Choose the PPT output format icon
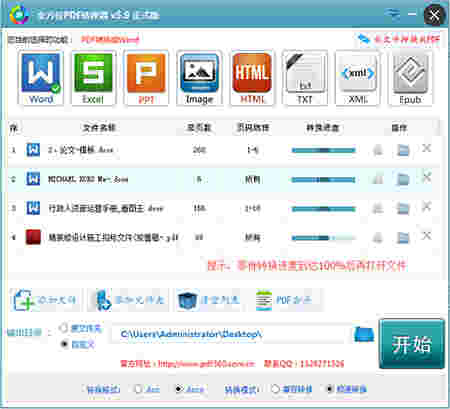This screenshot has width=450, height=409. (146, 79)
